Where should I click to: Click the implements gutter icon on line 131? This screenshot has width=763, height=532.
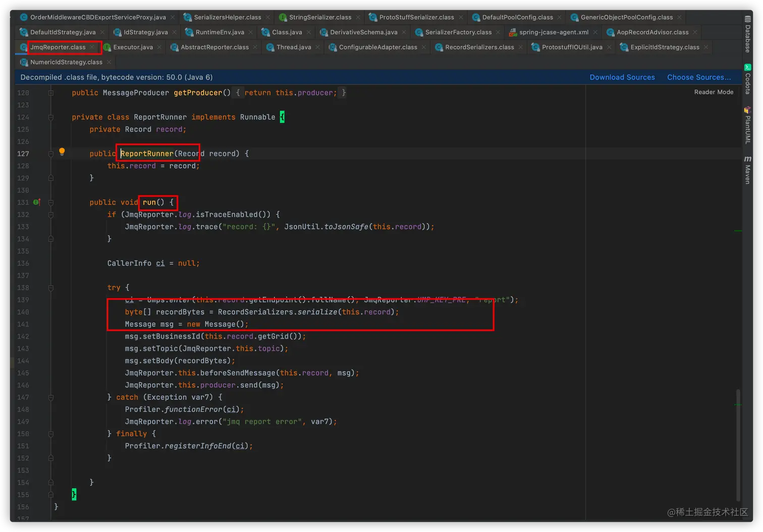[36, 202]
